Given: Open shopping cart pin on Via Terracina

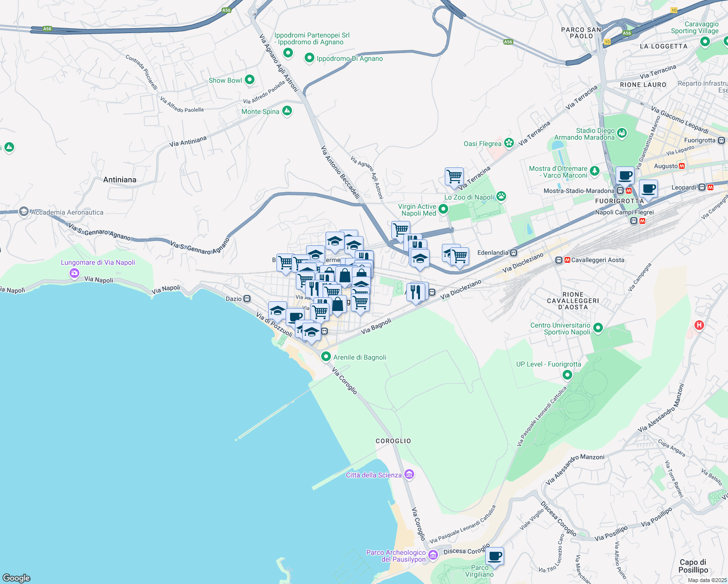Looking at the screenshot, I should pyautogui.click(x=454, y=177).
